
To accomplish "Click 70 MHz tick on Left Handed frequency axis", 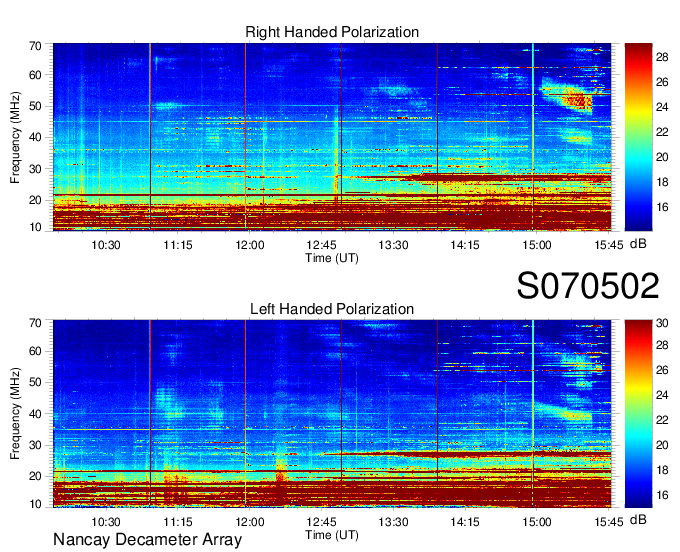I will [x=35, y=323].
